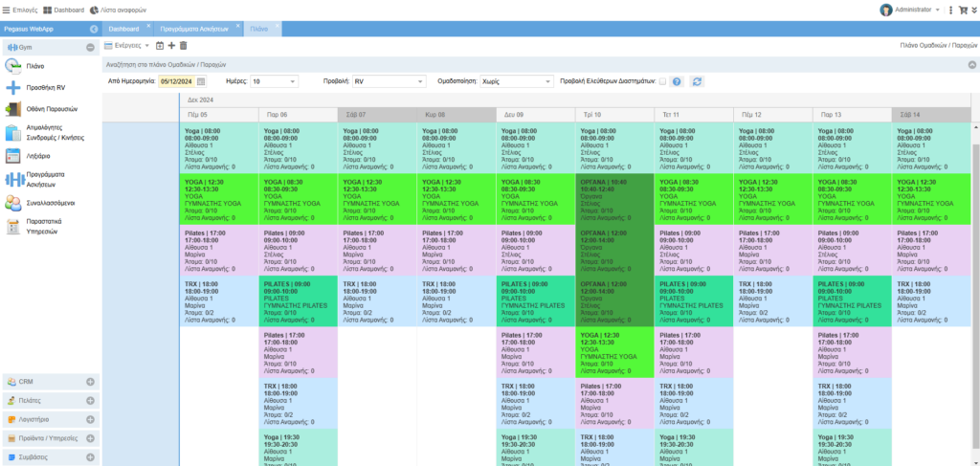980x466 pixels.
Task: Click the refresh plan button
Action: click(697, 81)
